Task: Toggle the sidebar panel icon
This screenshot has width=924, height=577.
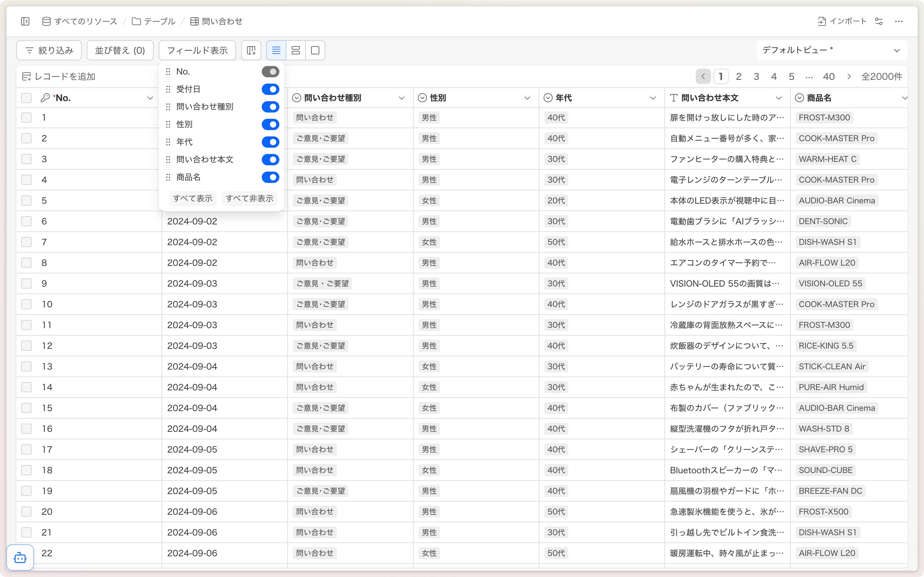Action: pyautogui.click(x=25, y=21)
